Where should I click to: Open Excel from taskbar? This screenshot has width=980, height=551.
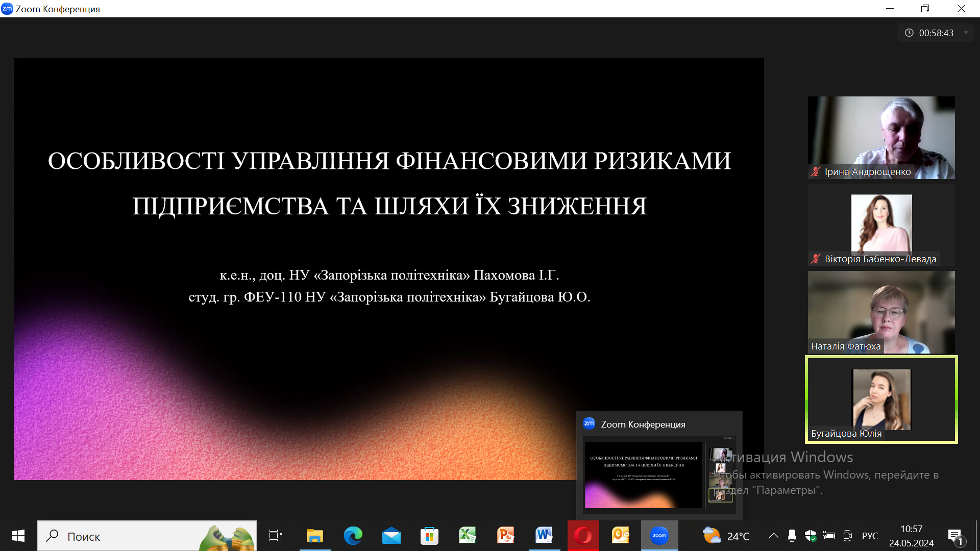(x=468, y=536)
